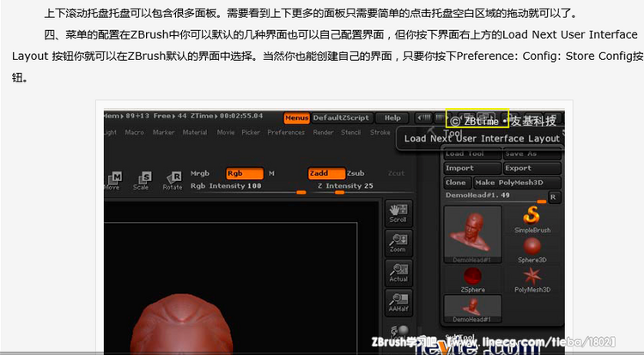This screenshot has width=644, height=355.
Task: Select the small DemoHead#1 thumbnail below ZSphere
Action: pyautogui.click(x=473, y=309)
